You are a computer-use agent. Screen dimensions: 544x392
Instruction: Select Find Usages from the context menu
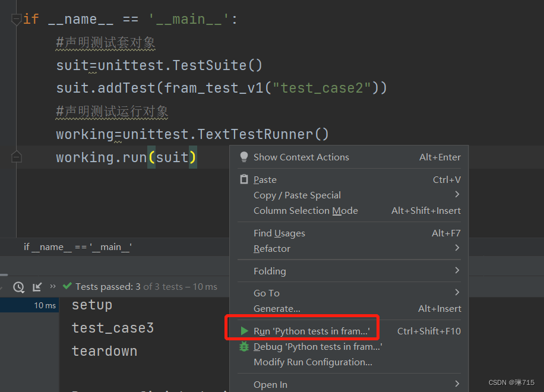coord(279,233)
